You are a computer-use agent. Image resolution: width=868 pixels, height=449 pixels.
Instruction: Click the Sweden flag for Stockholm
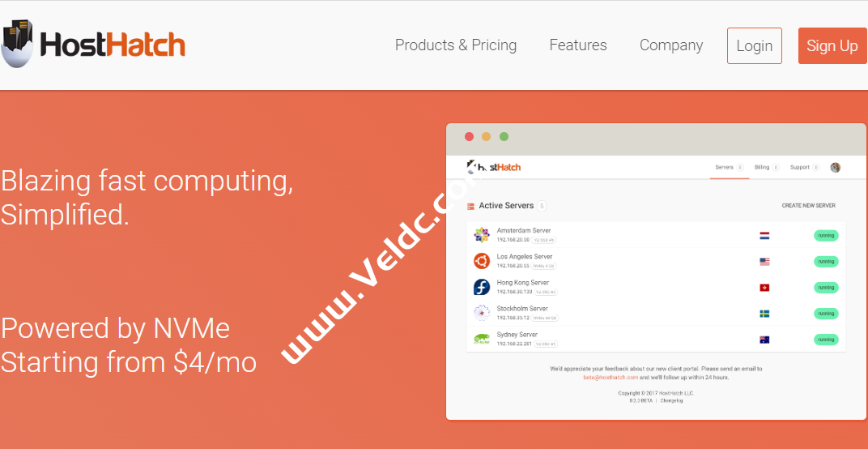coord(764,314)
